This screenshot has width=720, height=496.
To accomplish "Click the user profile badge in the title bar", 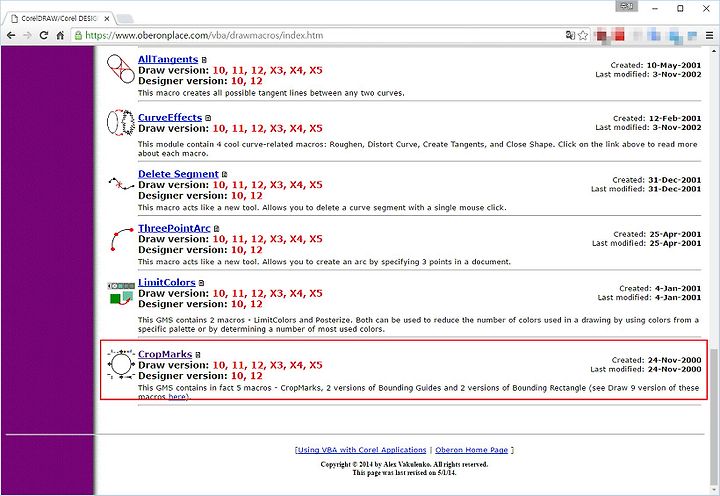I will coord(626,6).
